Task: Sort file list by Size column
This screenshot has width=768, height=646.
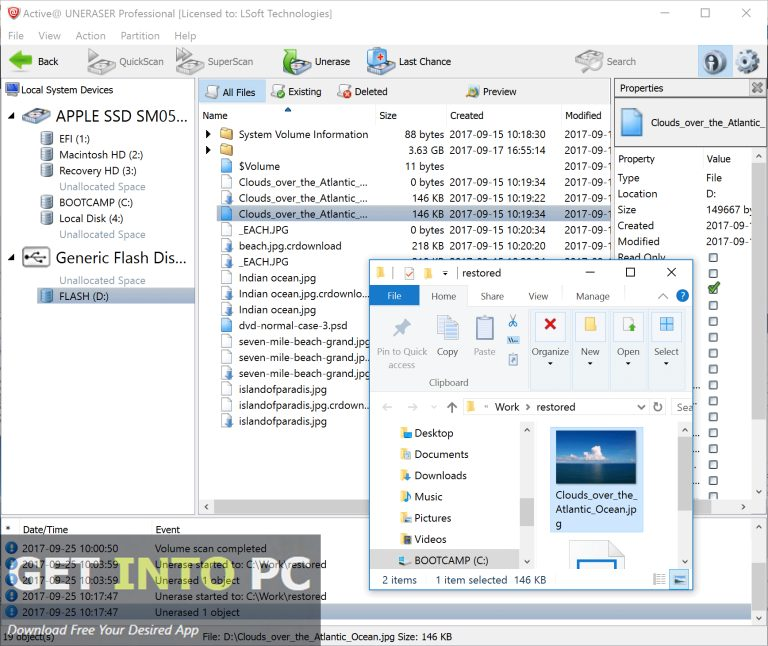Action: pos(411,116)
